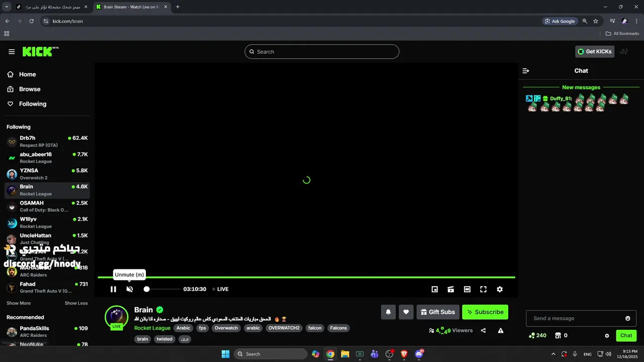This screenshot has width=644, height=362.
Task: Open a new browser tab
Action: pyautogui.click(x=178, y=7)
